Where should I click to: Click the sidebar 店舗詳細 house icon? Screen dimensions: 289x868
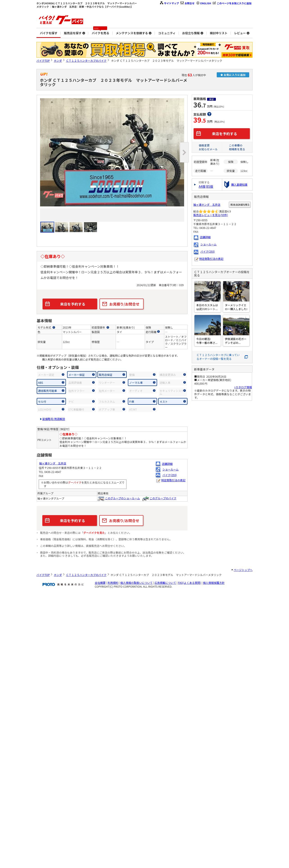196,238
